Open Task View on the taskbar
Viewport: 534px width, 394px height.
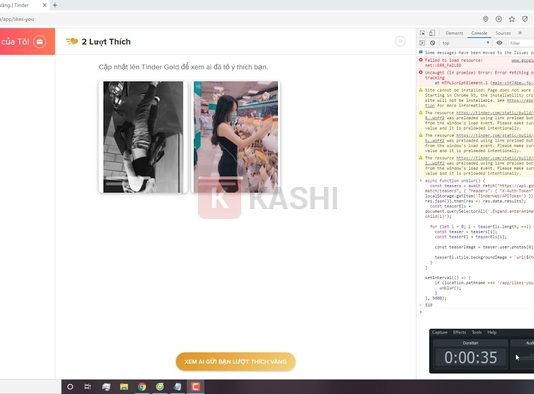88,387
